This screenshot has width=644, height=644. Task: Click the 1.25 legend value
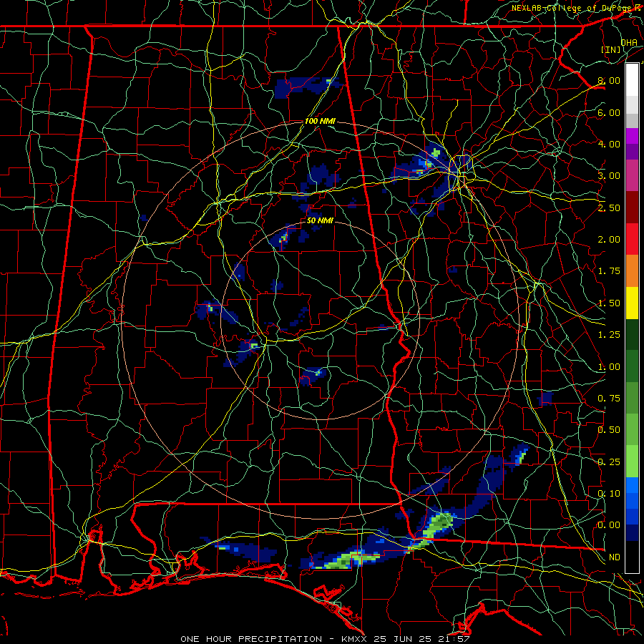pos(609,335)
